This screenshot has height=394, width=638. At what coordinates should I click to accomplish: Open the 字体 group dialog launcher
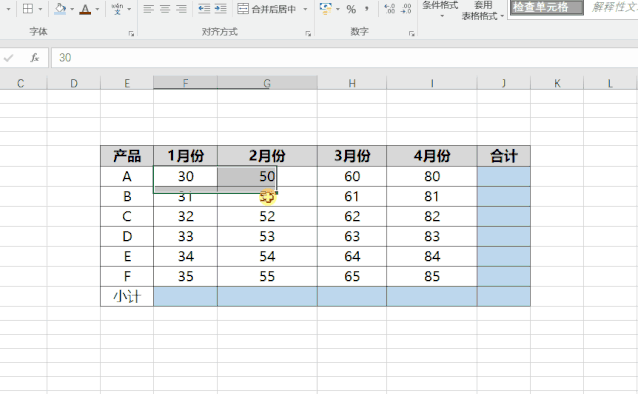(x=131, y=34)
